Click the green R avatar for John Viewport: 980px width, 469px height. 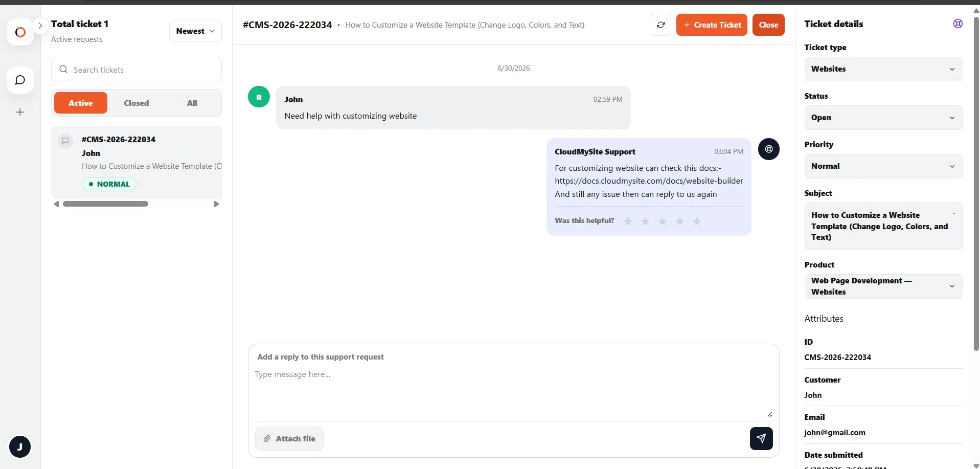point(259,97)
